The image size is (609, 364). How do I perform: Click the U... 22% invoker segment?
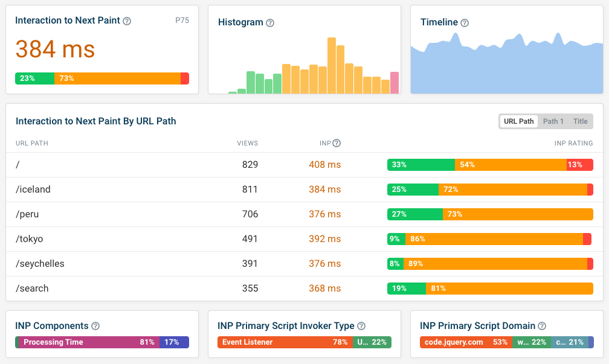pos(372,342)
